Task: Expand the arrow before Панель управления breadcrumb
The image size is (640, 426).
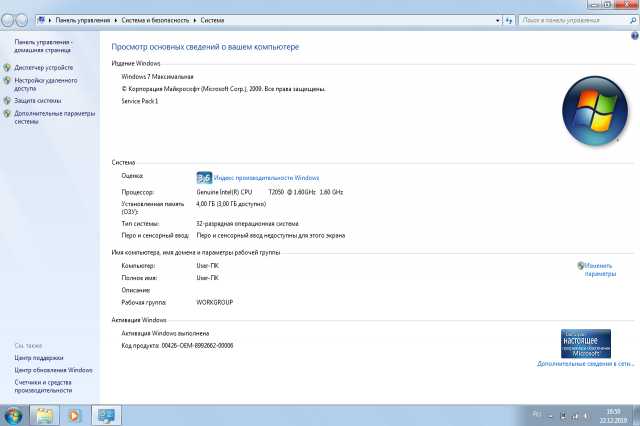Action: pyautogui.click(x=50, y=20)
